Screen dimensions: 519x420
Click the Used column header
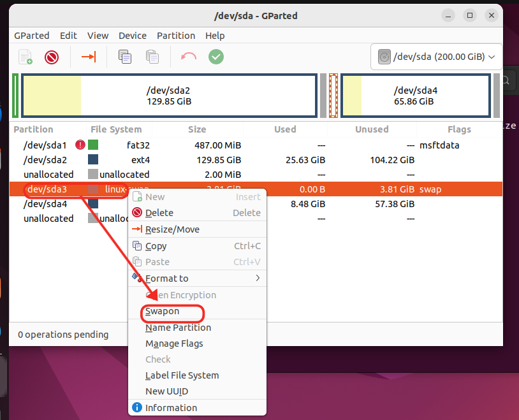coord(285,129)
